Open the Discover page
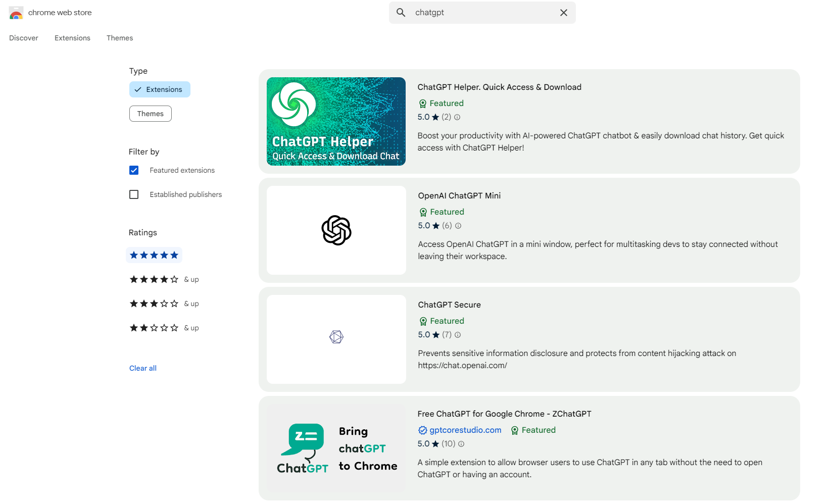Viewport: 830px width, 504px height. pyautogui.click(x=23, y=38)
